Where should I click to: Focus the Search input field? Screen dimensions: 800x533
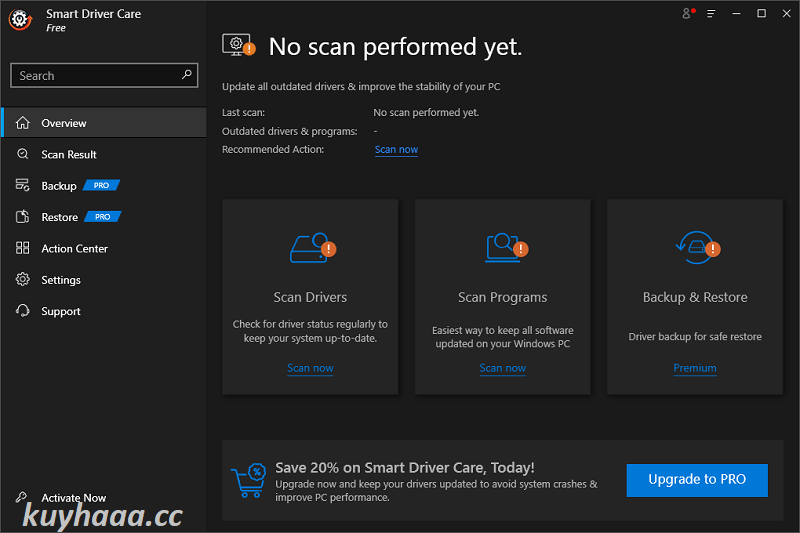104,75
